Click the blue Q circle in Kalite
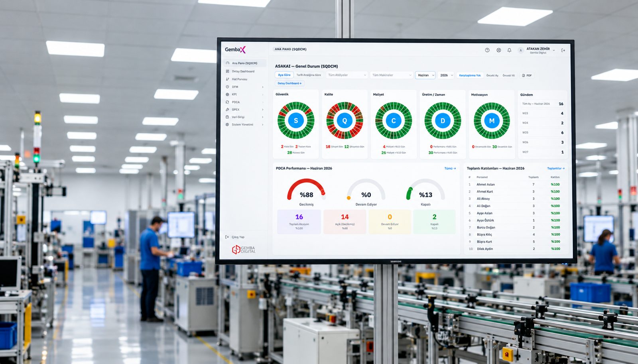 click(345, 120)
